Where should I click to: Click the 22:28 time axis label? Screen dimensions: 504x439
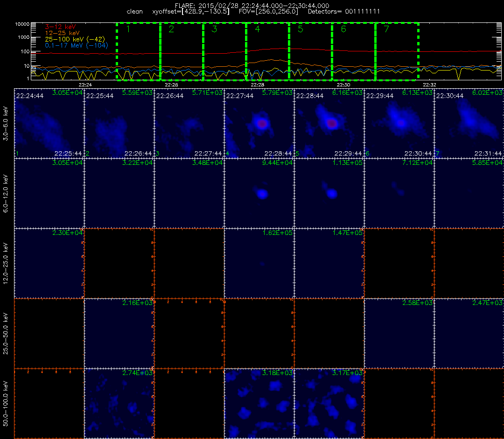point(258,85)
